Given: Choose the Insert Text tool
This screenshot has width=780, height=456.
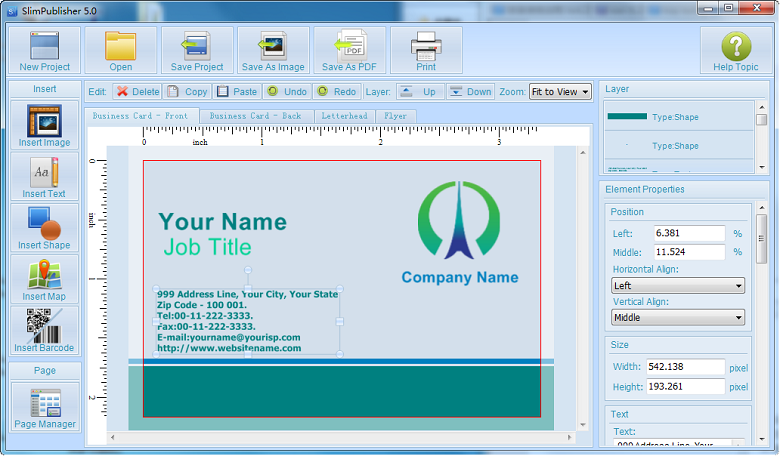Looking at the screenshot, I should click(44, 176).
